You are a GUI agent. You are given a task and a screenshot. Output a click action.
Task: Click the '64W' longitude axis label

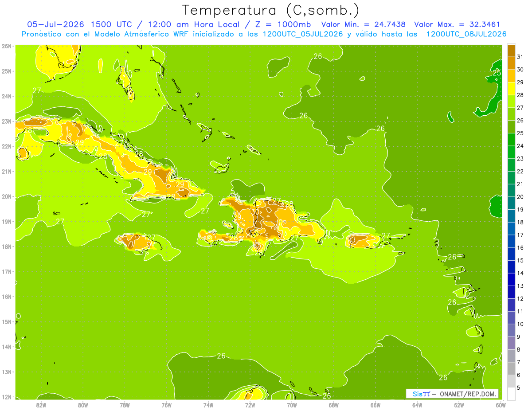click(417, 405)
